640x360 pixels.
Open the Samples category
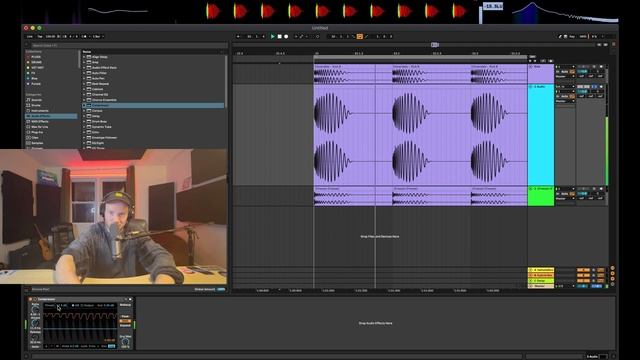pos(37,143)
